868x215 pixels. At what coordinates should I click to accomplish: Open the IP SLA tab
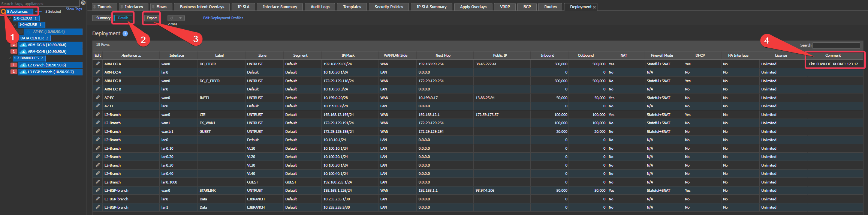tap(243, 7)
